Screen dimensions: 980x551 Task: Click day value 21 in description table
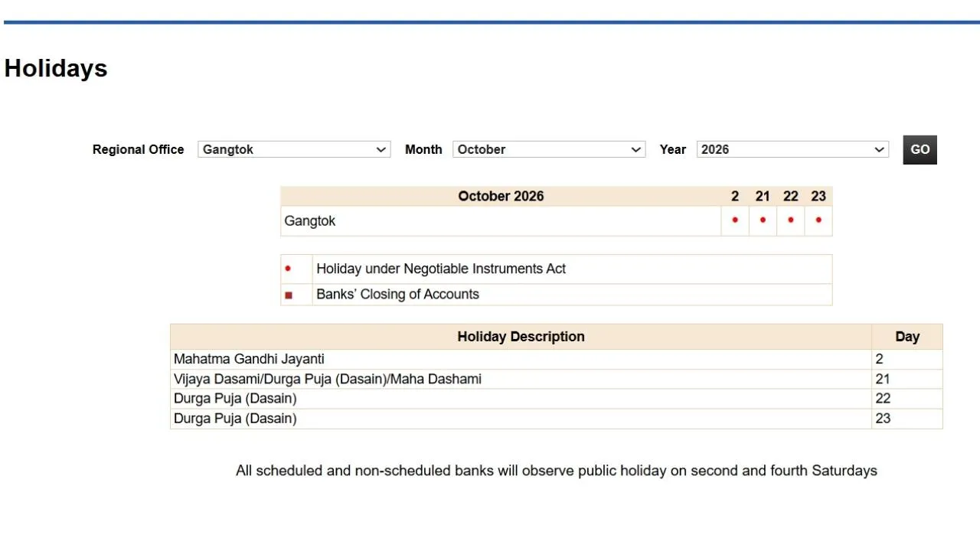pyautogui.click(x=883, y=379)
